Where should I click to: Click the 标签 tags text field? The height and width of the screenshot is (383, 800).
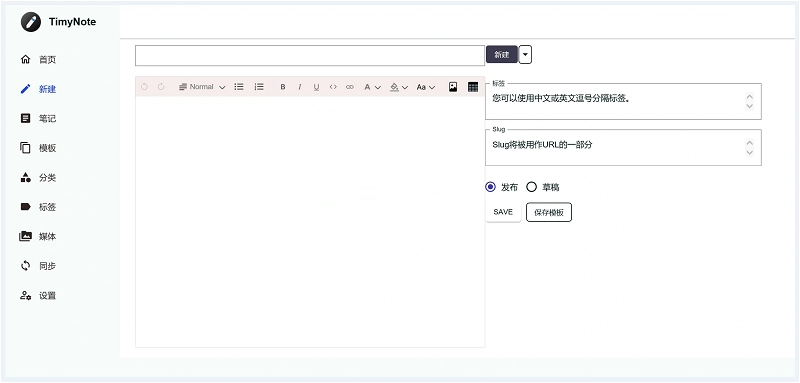coord(623,101)
